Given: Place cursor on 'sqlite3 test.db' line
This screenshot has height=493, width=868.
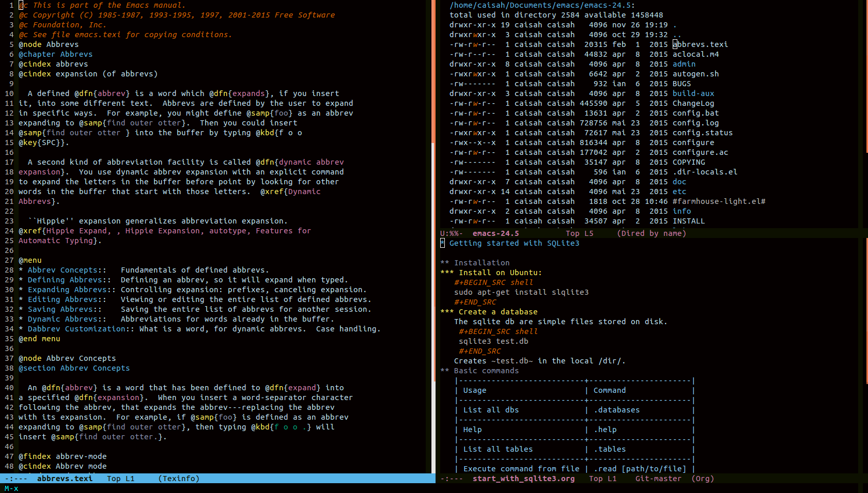Looking at the screenshot, I should (493, 341).
